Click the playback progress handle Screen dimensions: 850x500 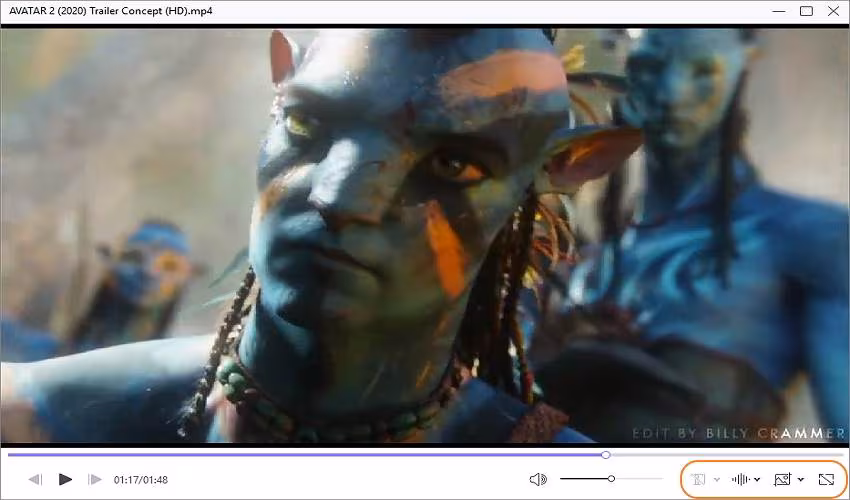coord(606,455)
